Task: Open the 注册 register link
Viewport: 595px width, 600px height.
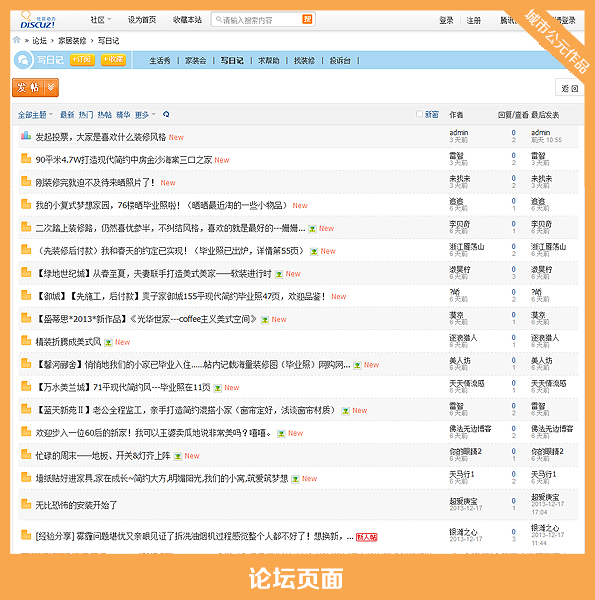Action: click(473, 20)
